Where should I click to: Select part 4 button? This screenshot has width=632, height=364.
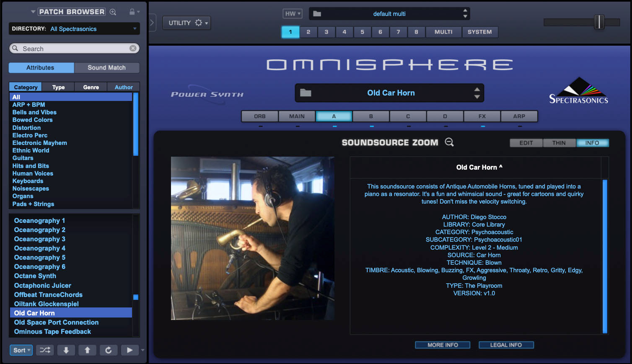pos(344,32)
